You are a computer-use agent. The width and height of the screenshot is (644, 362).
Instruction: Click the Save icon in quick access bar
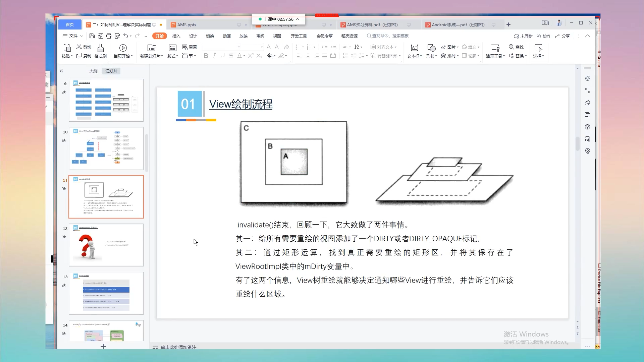[92, 36]
